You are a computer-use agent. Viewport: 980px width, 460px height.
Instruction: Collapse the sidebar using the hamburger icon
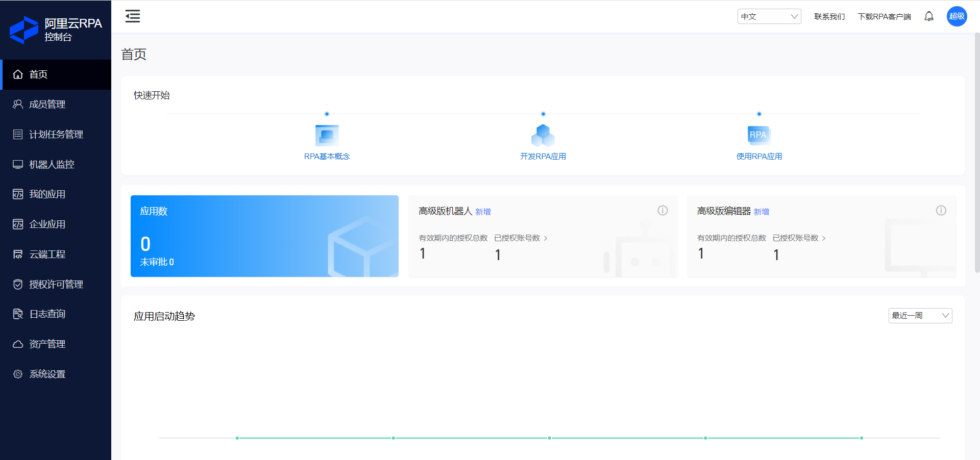[x=133, y=16]
